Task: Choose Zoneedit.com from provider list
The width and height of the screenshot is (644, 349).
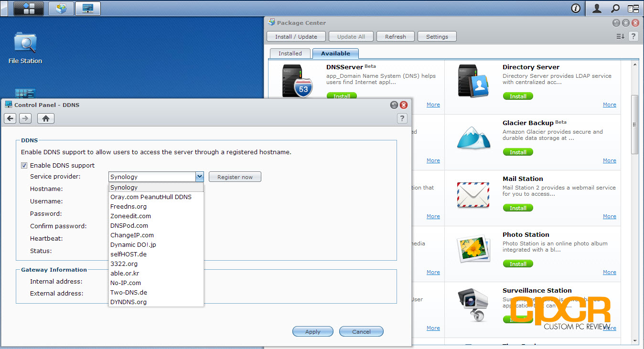Action: pos(156,216)
